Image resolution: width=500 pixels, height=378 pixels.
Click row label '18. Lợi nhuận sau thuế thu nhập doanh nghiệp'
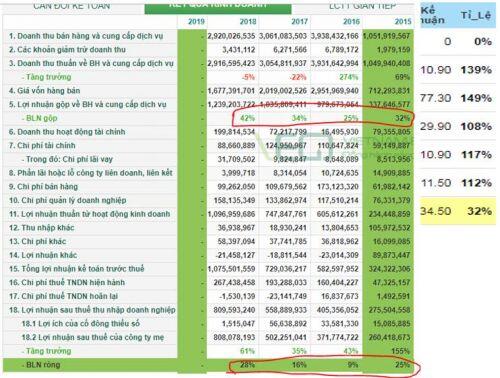click(x=92, y=310)
